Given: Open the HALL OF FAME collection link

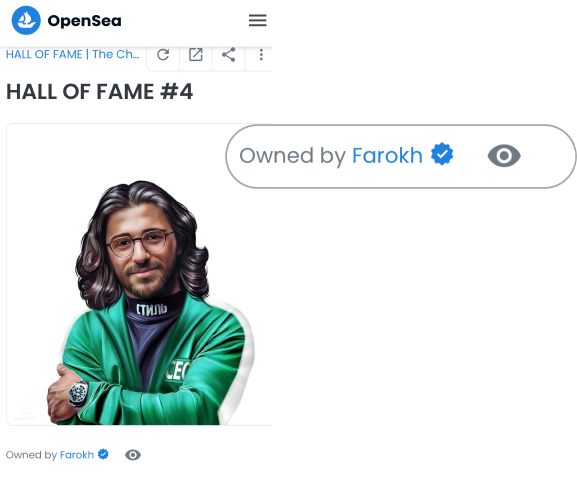Looking at the screenshot, I should (x=72, y=54).
